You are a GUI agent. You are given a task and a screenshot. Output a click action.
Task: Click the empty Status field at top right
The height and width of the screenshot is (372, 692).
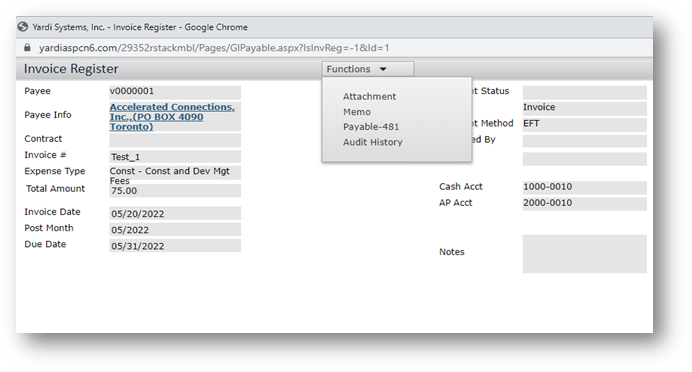584,93
